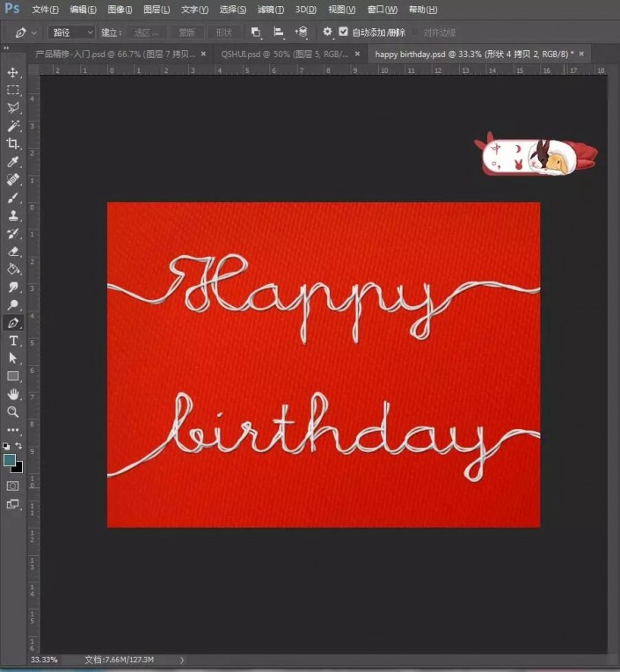
Task: Toggle Quick Mask mode
Action: 13,486
